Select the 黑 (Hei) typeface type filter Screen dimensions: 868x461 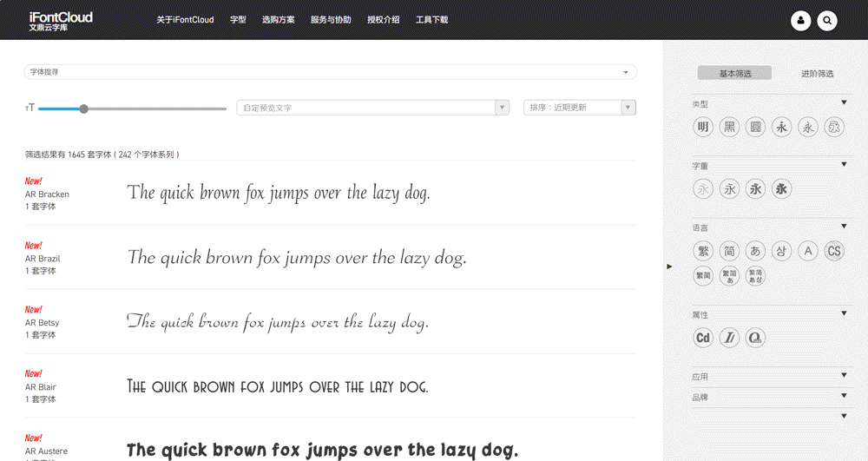pyautogui.click(x=729, y=128)
